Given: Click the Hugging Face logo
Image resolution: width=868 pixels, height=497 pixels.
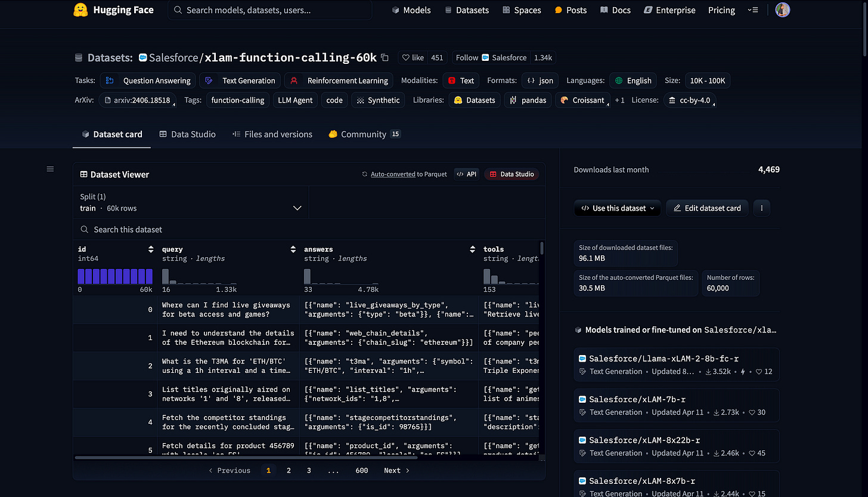Looking at the screenshot, I should click(x=113, y=10).
